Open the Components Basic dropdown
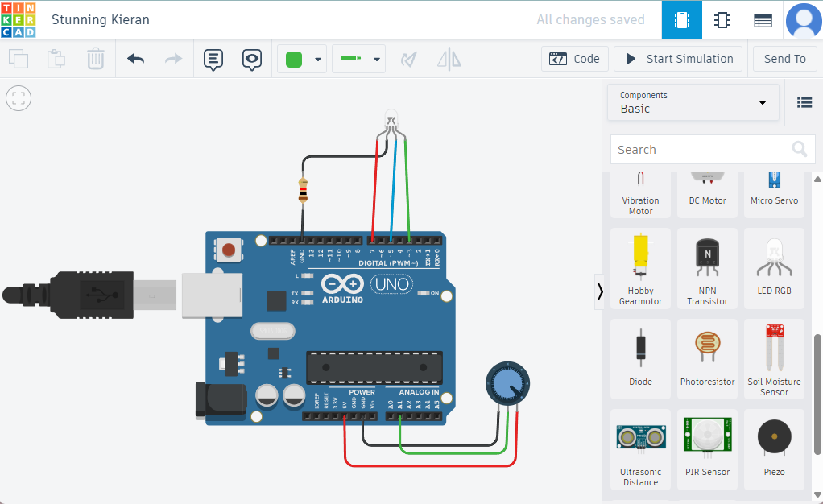This screenshot has height=504, width=823. pos(693,102)
